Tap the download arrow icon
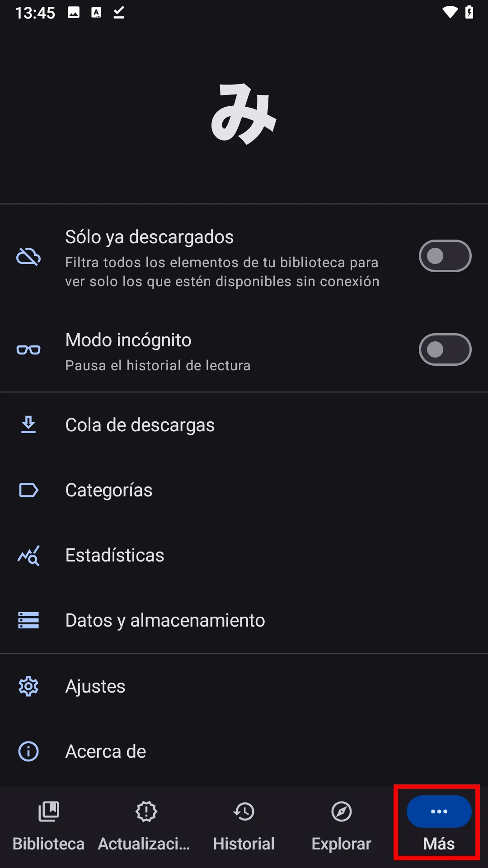Screen dimensions: 488x868 pos(28,425)
